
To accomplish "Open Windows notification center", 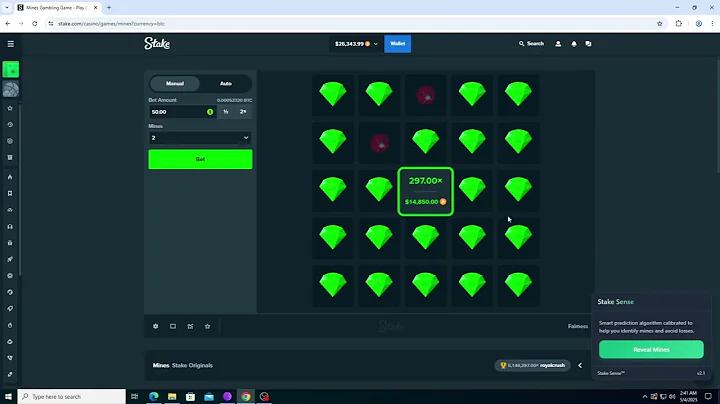I will (x=708, y=396).
